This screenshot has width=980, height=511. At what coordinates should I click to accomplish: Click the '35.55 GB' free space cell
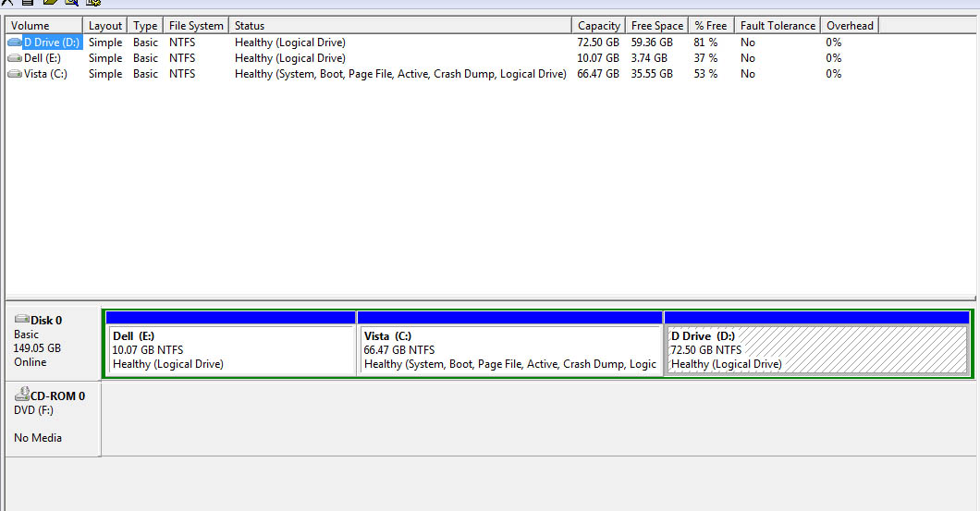pos(652,74)
